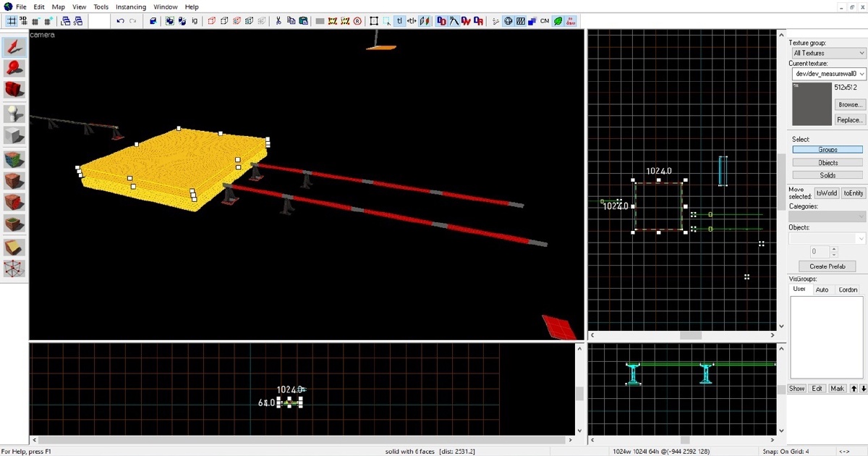This screenshot has width=868, height=456.
Task: Toggle the CM collision models button
Action: coord(545,21)
